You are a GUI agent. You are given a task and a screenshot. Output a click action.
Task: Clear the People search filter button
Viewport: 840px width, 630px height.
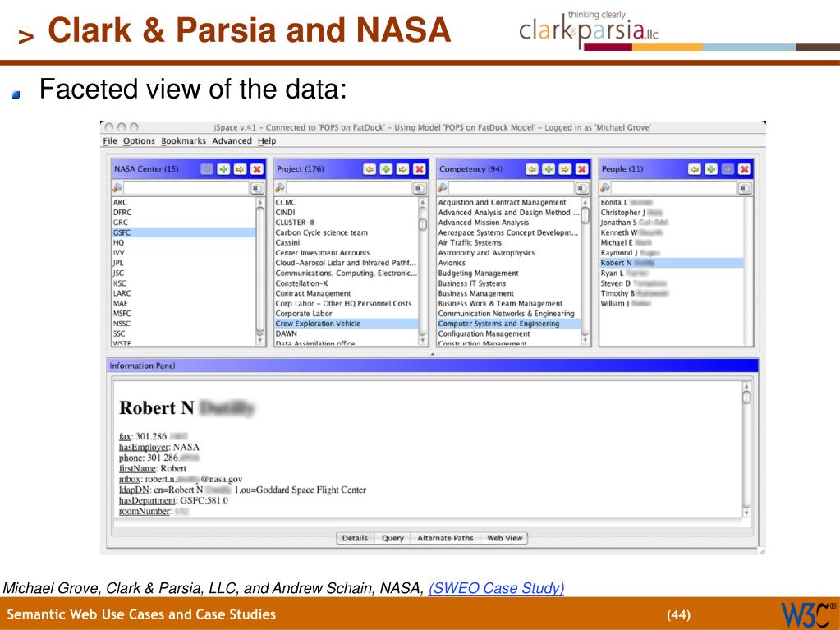tap(744, 188)
